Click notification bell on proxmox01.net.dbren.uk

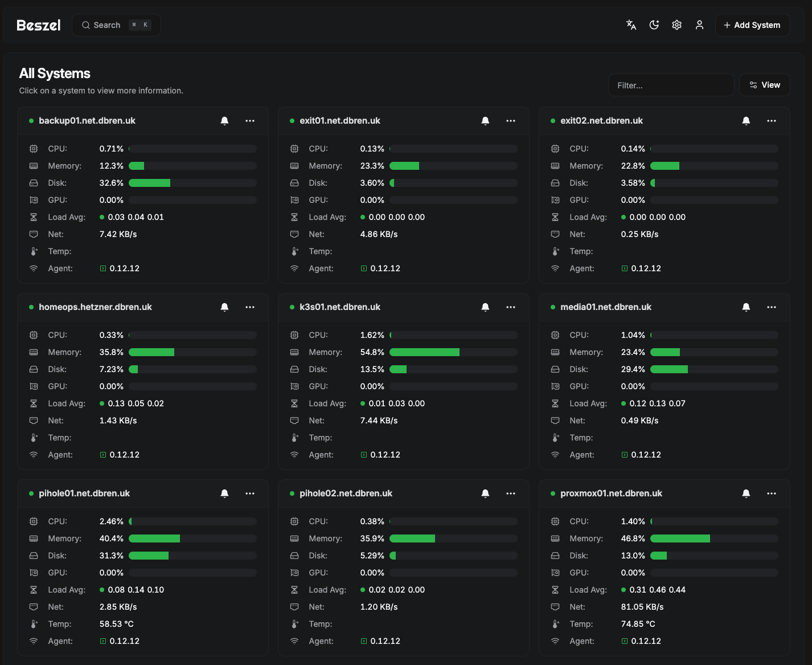click(x=746, y=493)
